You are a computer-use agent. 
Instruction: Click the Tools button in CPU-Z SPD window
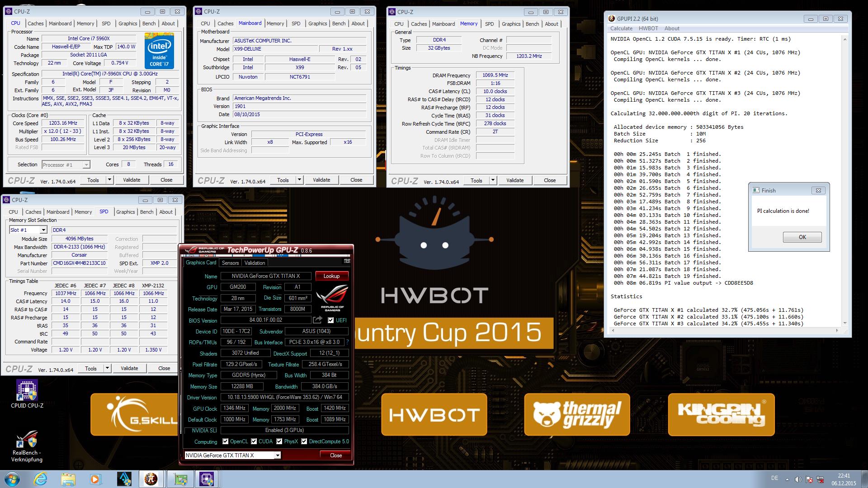91,368
